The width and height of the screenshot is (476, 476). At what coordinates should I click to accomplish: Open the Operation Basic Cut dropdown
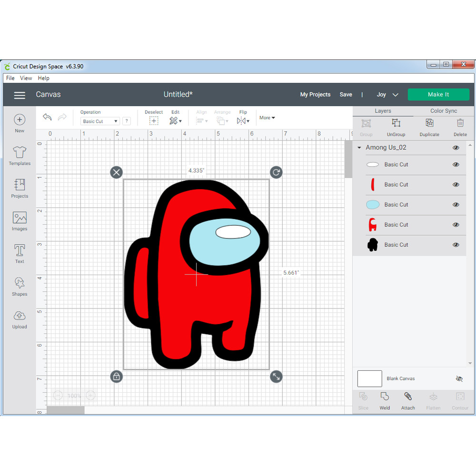click(100, 121)
